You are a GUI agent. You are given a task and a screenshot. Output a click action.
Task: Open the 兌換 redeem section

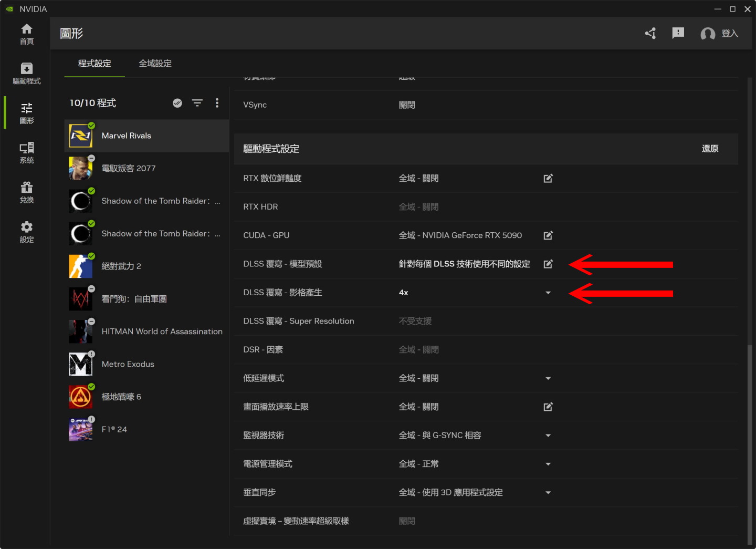[27, 192]
